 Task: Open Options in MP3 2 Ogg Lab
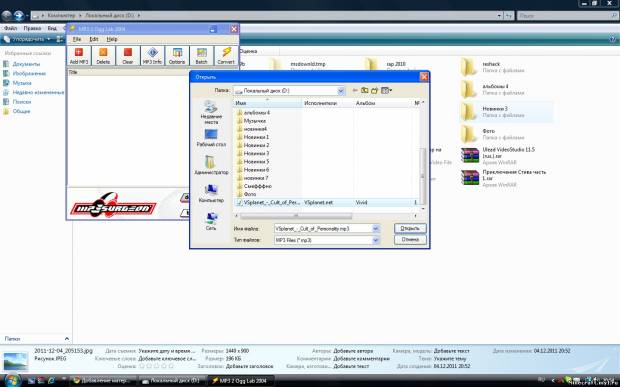[x=177, y=56]
